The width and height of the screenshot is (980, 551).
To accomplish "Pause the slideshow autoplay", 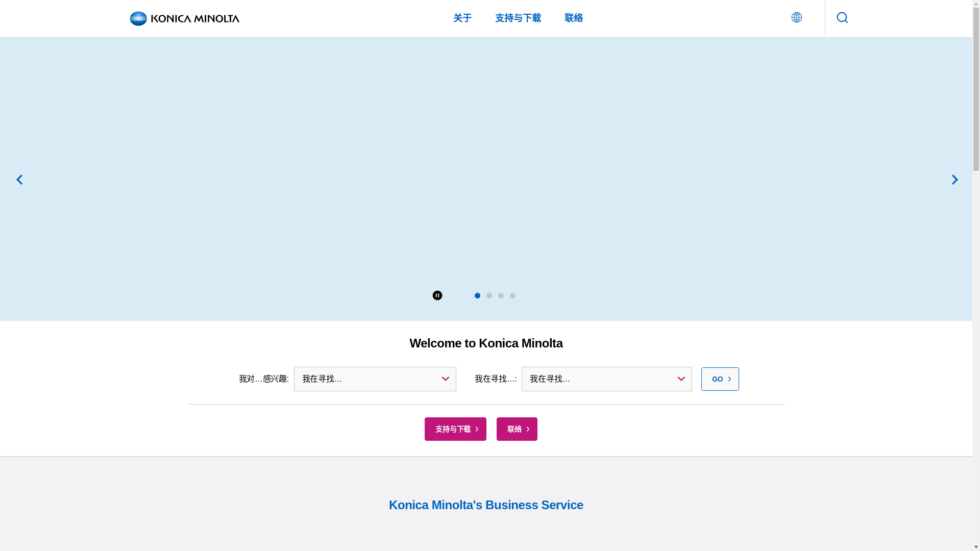I will (437, 295).
